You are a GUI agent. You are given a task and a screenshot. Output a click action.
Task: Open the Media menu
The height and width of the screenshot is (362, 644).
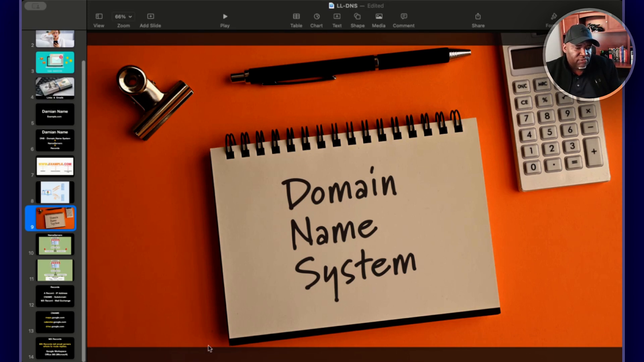[x=379, y=20]
